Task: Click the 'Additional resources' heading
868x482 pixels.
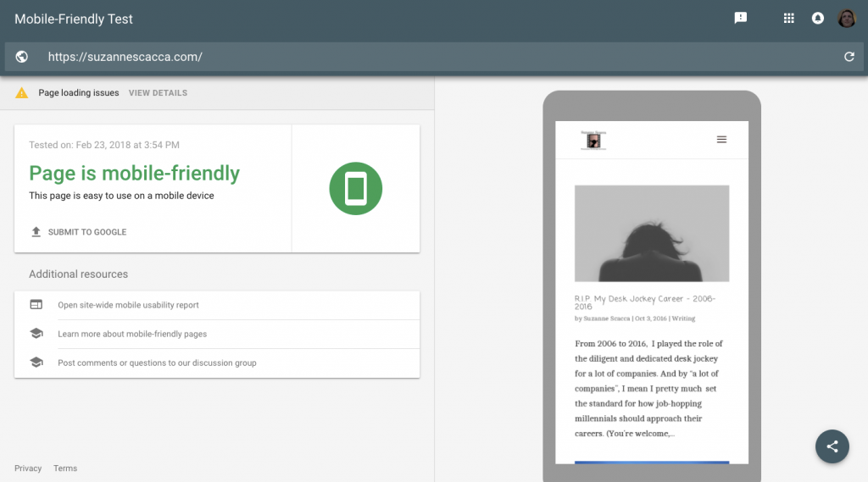Action: coord(78,274)
